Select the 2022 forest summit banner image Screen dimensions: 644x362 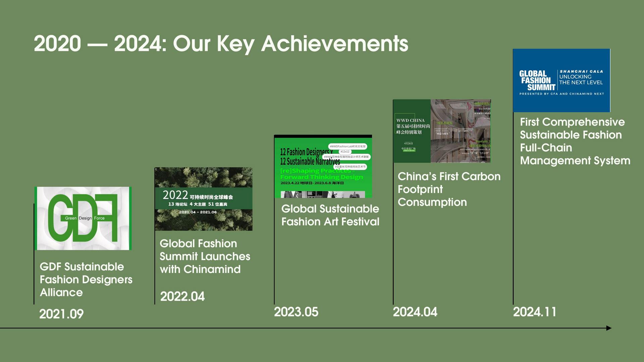pyautogui.click(x=203, y=199)
